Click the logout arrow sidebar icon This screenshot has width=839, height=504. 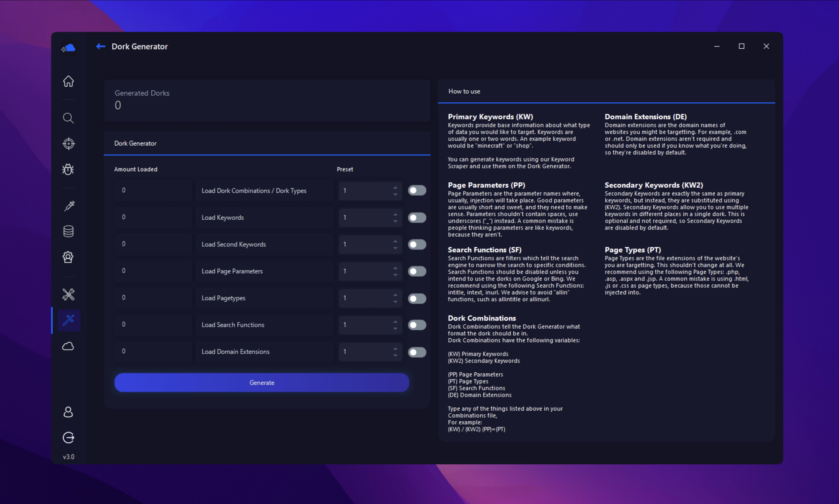tap(68, 437)
